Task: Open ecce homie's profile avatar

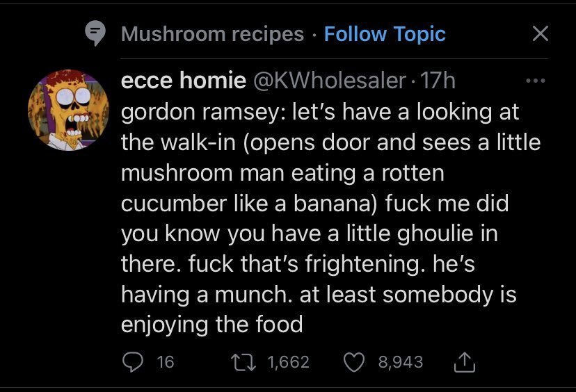Action: pyautogui.click(x=68, y=110)
